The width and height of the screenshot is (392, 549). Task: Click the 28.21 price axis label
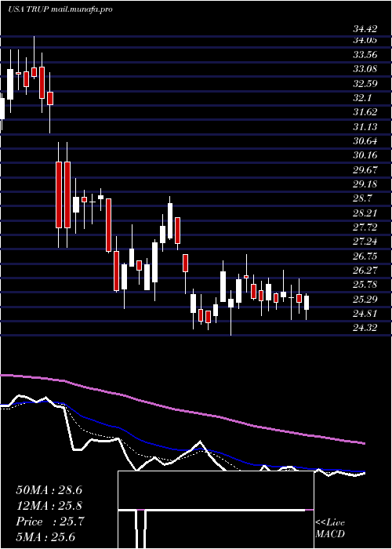pyautogui.click(x=365, y=213)
